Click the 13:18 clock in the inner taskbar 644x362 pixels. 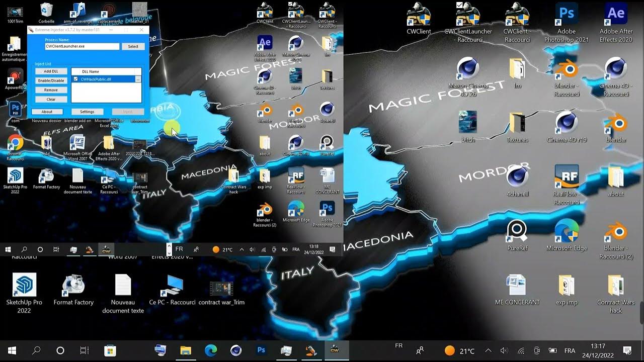click(314, 249)
